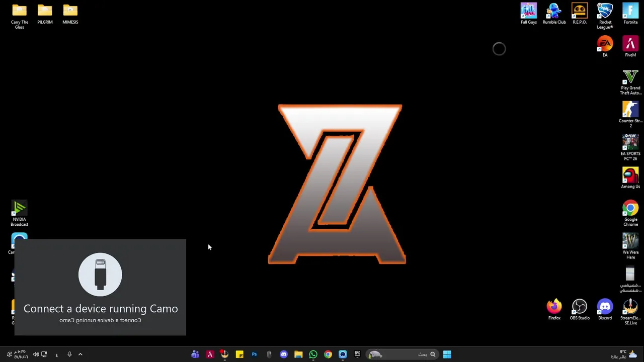Screen dimensions: 644x362
Task: Select the Counter-Strike 2 desktop shortcut
Action: point(630,115)
